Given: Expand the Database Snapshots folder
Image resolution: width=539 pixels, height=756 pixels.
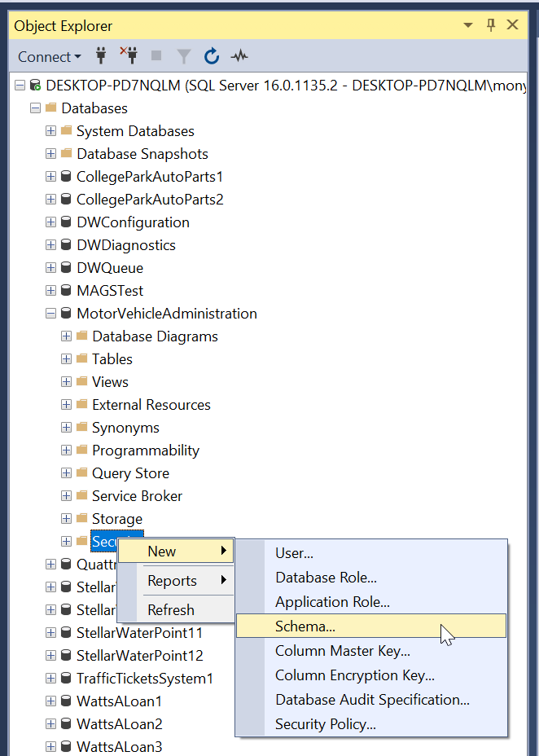Looking at the screenshot, I should pos(50,153).
